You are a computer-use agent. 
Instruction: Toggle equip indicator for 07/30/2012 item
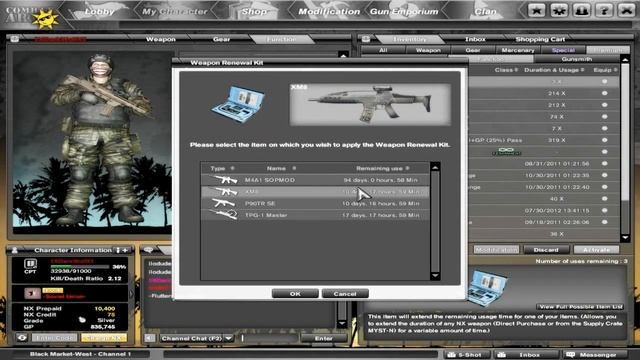pos(604,210)
